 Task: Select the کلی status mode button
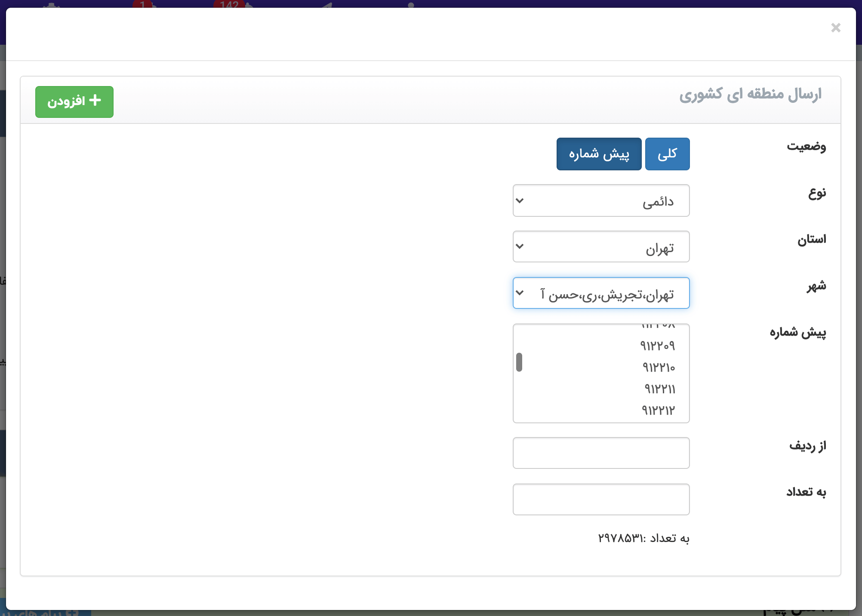(667, 154)
